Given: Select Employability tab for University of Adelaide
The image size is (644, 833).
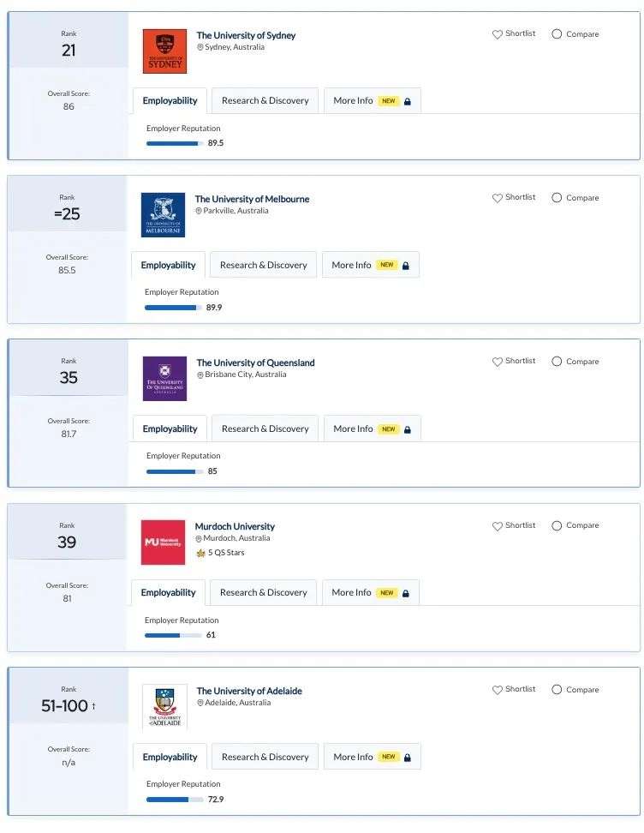Looking at the screenshot, I should [x=170, y=757].
